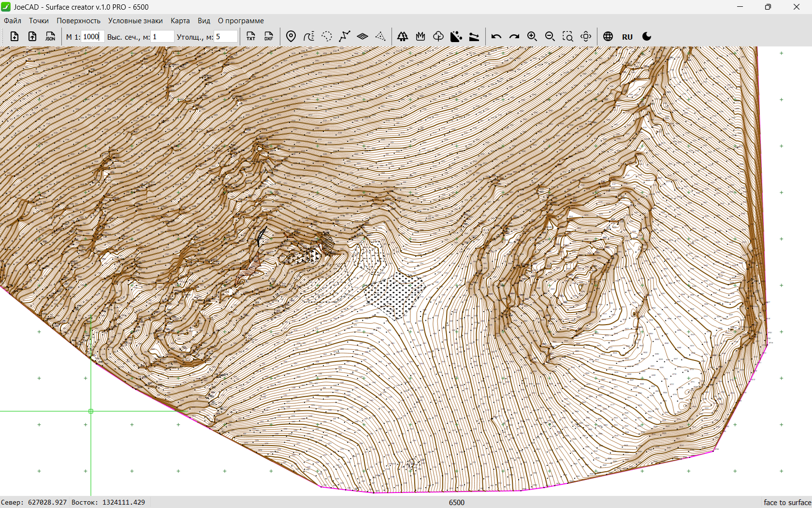Select the map pin point tool
This screenshot has width=812, height=508.
[291, 36]
